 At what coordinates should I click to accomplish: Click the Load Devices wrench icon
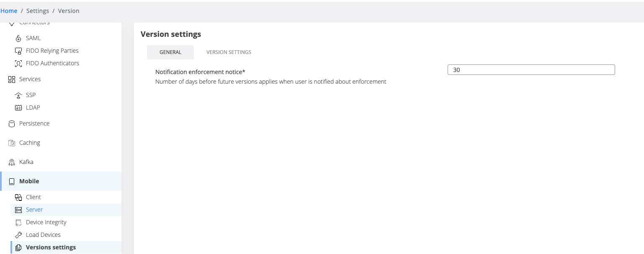(x=18, y=235)
